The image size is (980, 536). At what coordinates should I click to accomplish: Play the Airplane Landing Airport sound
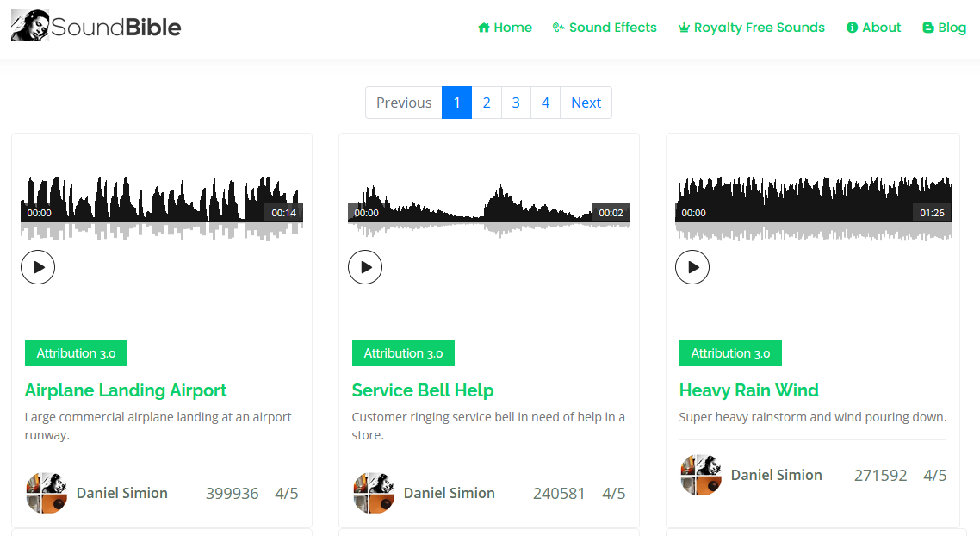click(x=38, y=267)
